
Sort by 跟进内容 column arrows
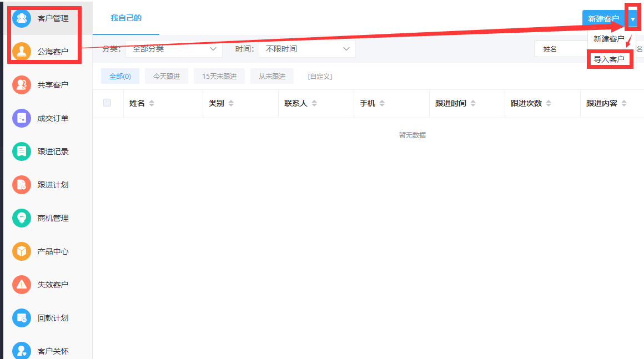pos(624,103)
